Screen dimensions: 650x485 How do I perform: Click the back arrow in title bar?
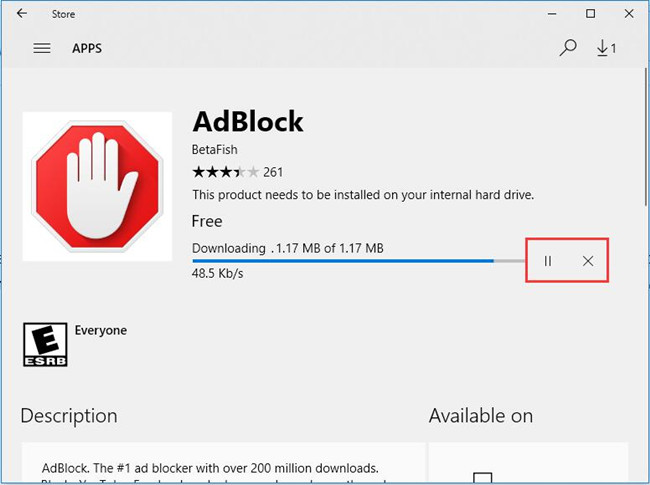(22, 13)
